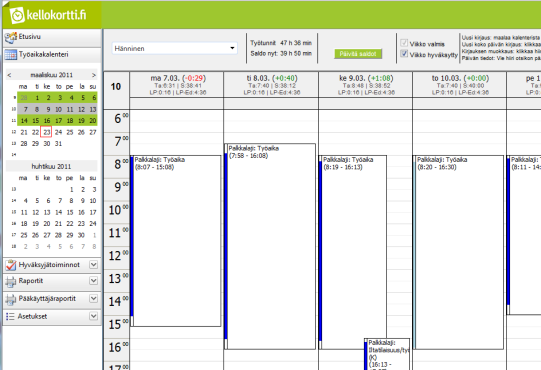Screen dimensions: 541x370
Task: Toggle the Viikko valmis checkbox
Action: [404, 43]
